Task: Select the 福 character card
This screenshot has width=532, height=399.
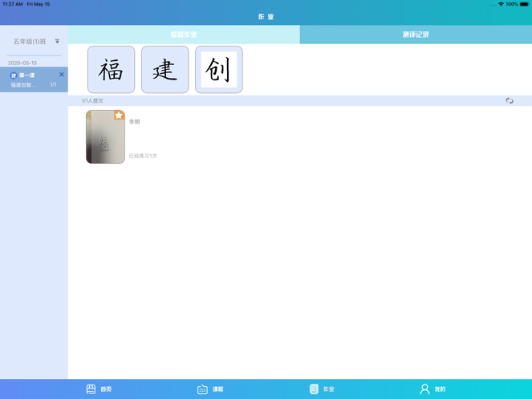Action: tap(111, 70)
